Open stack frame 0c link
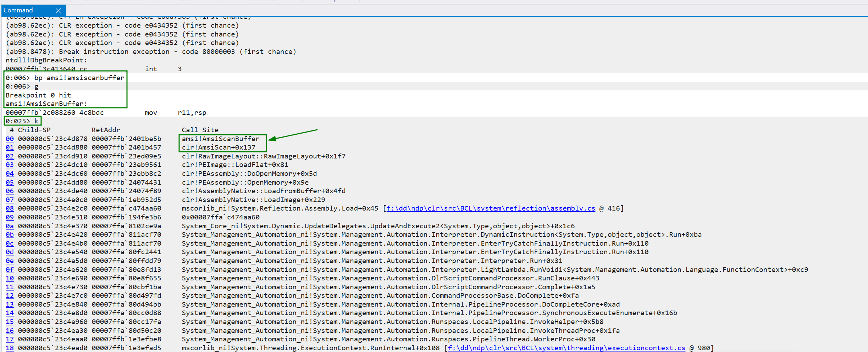The height and width of the screenshot is (352, 868). point(10,244)
